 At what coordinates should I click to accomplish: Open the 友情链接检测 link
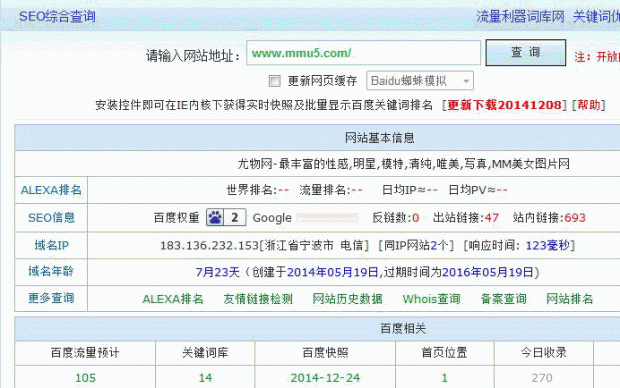(258, 299)
